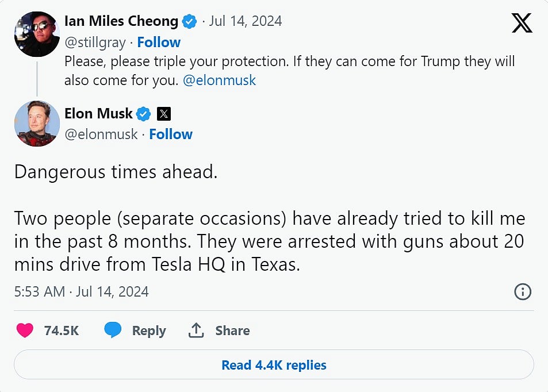Click the profile photo beside @stillgray
The image size is (548, 392).
[x=37, y=34]
